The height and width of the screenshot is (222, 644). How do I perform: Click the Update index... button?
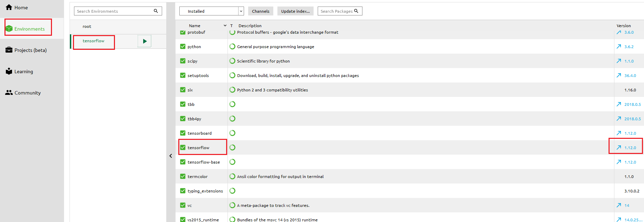click(295, 11)
